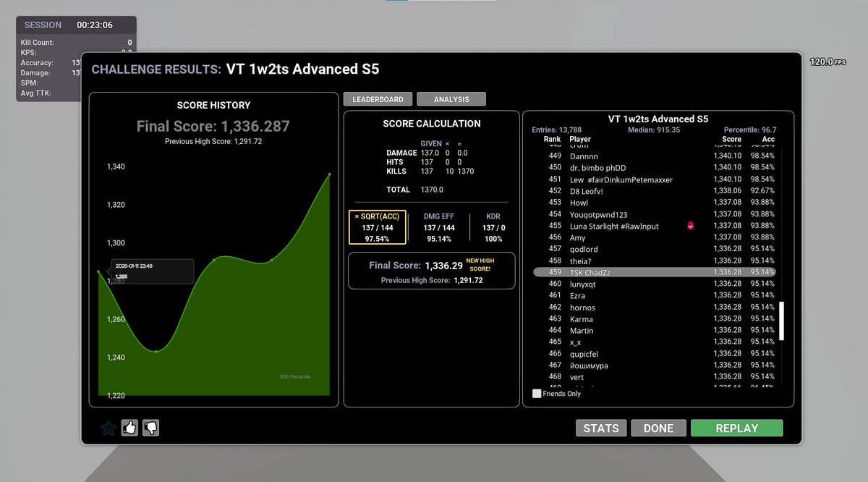Click the peak of the score history graph
The width and height of the screenshot is (868, 482).
(x=329, y=174)
